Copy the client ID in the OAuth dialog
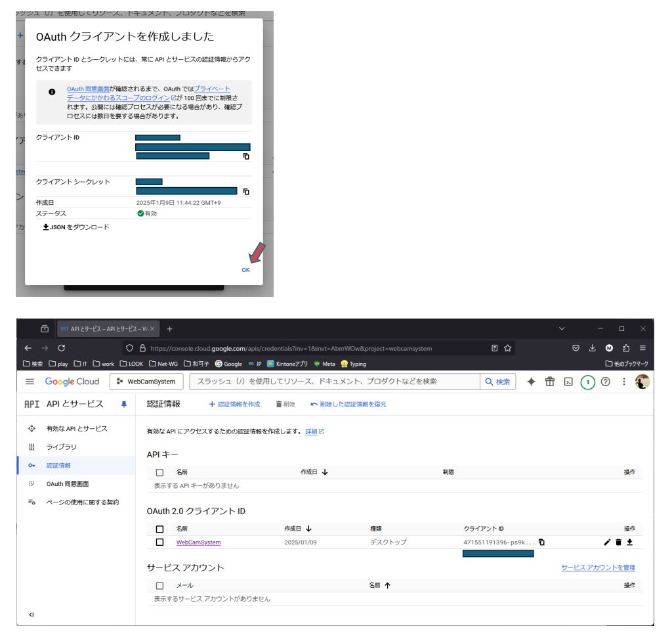Screen dimensions: 672x639 [x=246, y=156]
